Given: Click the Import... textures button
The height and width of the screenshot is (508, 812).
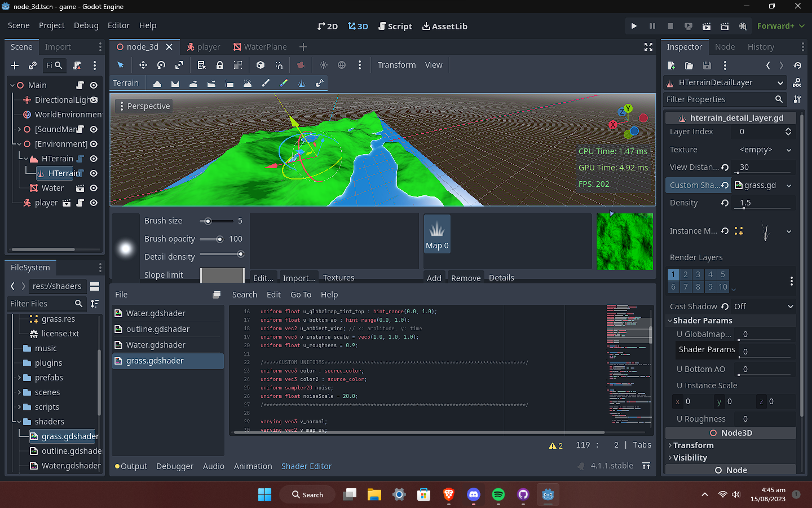Looking at the screenshot, I should (298, 278).
